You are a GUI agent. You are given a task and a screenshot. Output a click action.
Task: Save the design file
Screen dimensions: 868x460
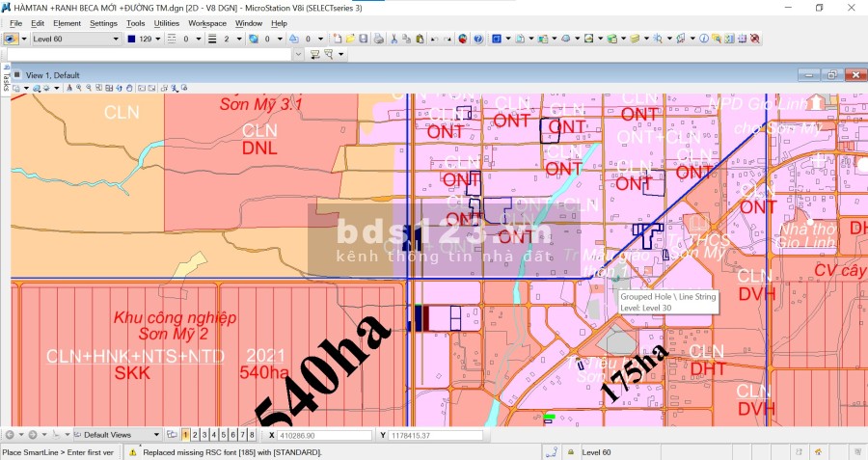coord(365,39)
